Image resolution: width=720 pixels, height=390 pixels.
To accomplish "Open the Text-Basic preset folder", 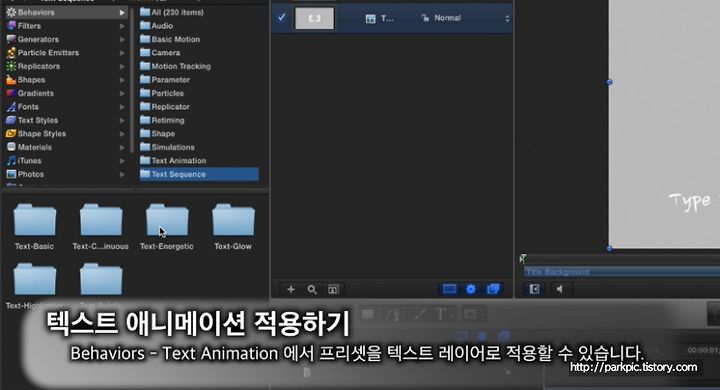I will 34,227.
